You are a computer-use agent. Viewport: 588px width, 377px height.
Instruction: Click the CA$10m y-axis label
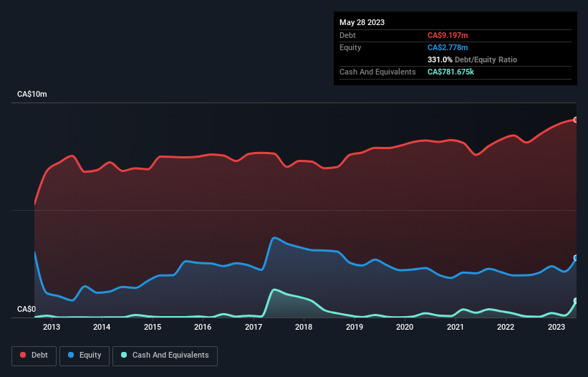pos(32,94)
